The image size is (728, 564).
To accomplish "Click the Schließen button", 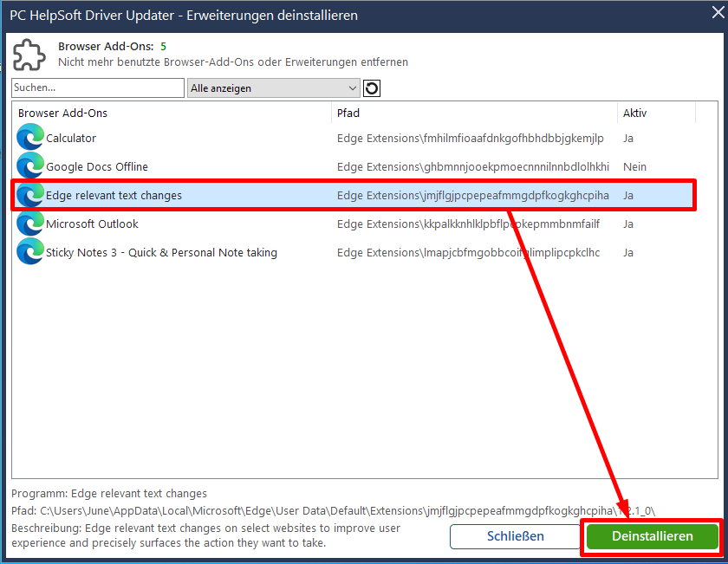I will tap(515, 536).
